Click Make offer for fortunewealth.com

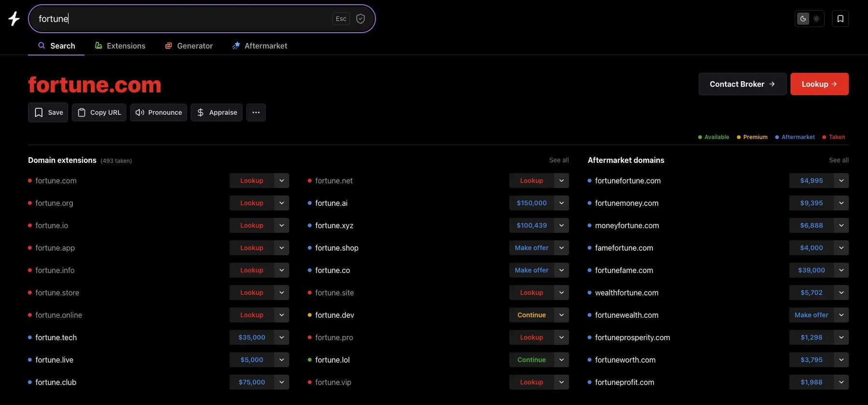pyautogui.click(x=812, y=315)
